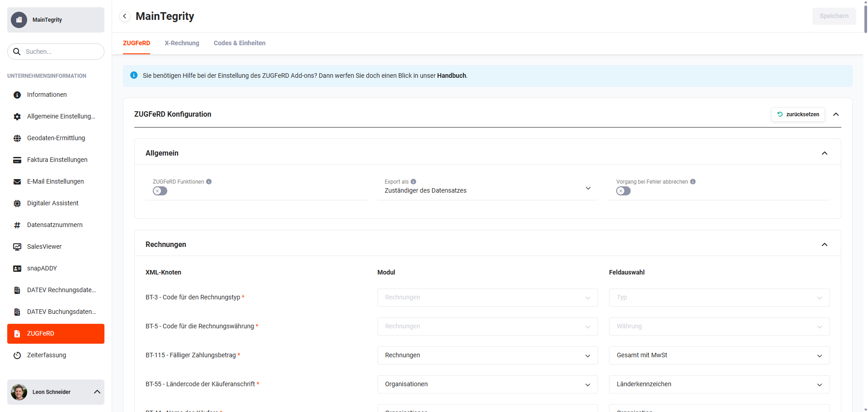The width and height of the screenshot is (868, 412).
Task: Open the Länderkennzeichen field dropdown
Action: pyautogui.click(x=719, y=384)
